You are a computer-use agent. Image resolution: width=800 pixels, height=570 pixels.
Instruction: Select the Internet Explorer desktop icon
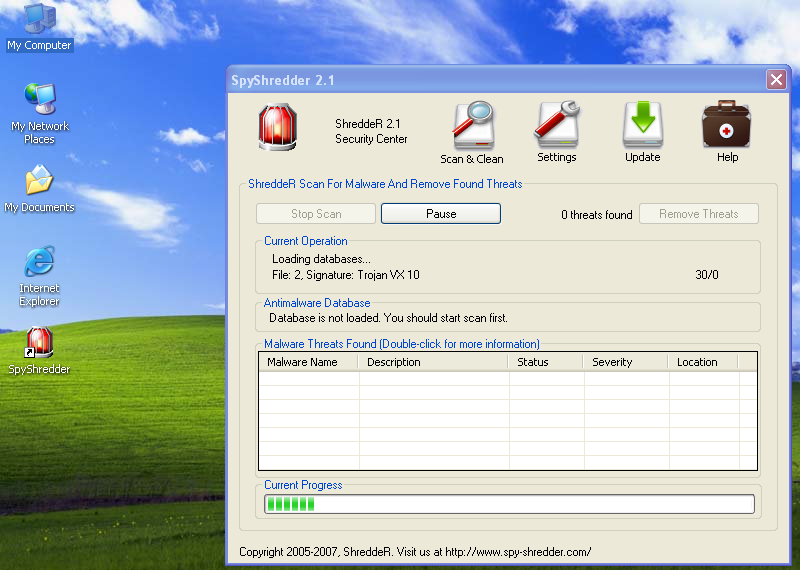[x=39, y=276]
